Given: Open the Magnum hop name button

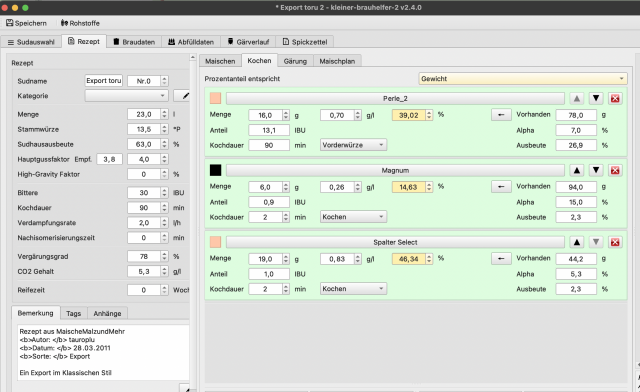Looking at the screenshot, I should (x=395, y=170).
